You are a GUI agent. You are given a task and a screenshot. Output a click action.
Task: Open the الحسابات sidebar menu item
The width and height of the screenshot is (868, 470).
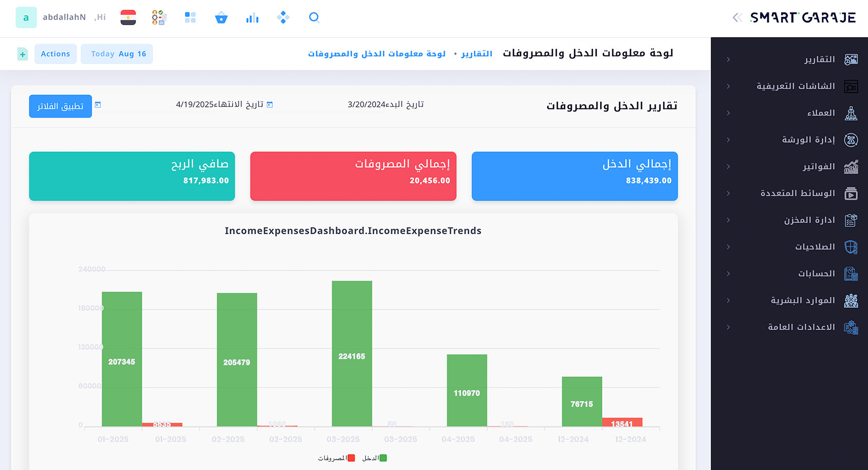point(816,274)
